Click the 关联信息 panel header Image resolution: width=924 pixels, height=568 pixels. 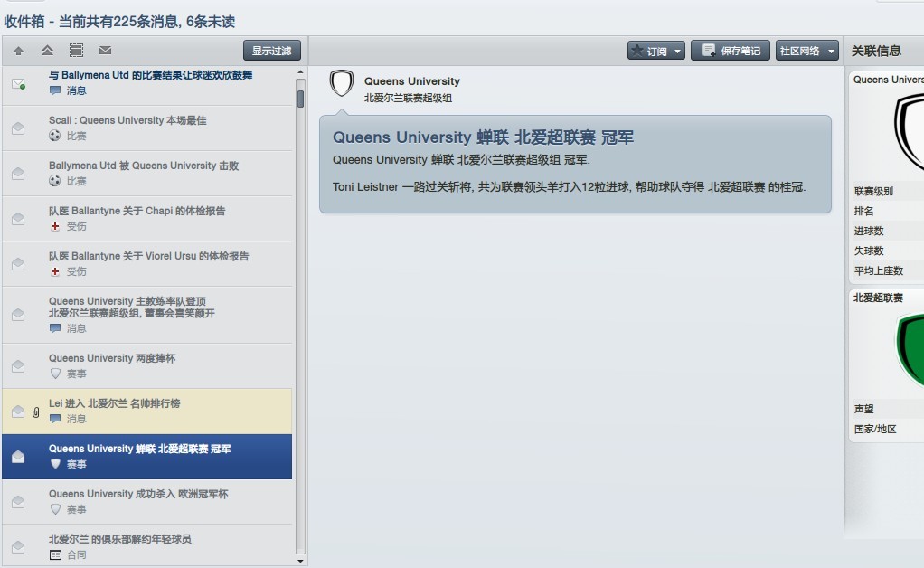[876, 52]
